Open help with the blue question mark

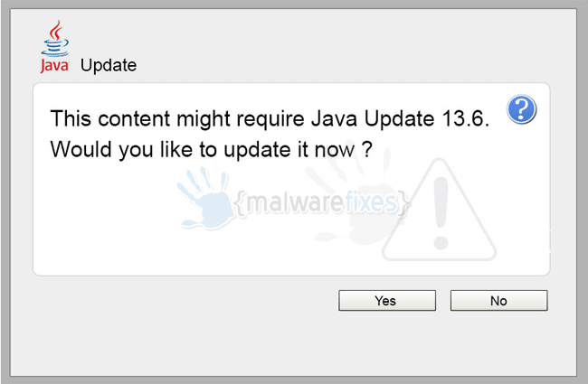point(521,109)
